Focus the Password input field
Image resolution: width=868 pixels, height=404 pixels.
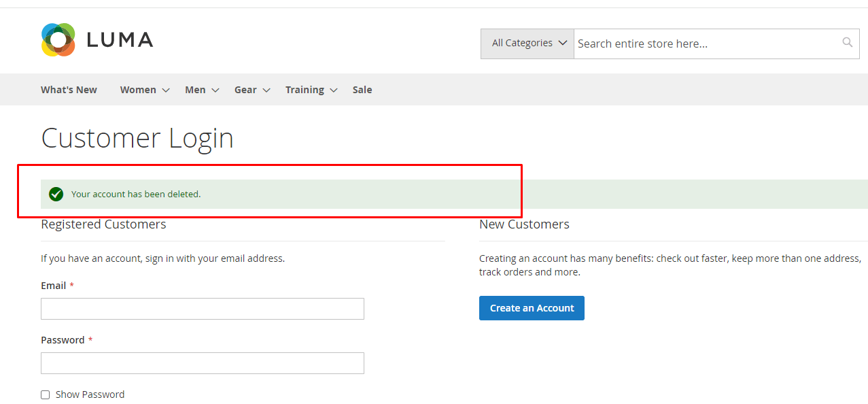[203, 363]
